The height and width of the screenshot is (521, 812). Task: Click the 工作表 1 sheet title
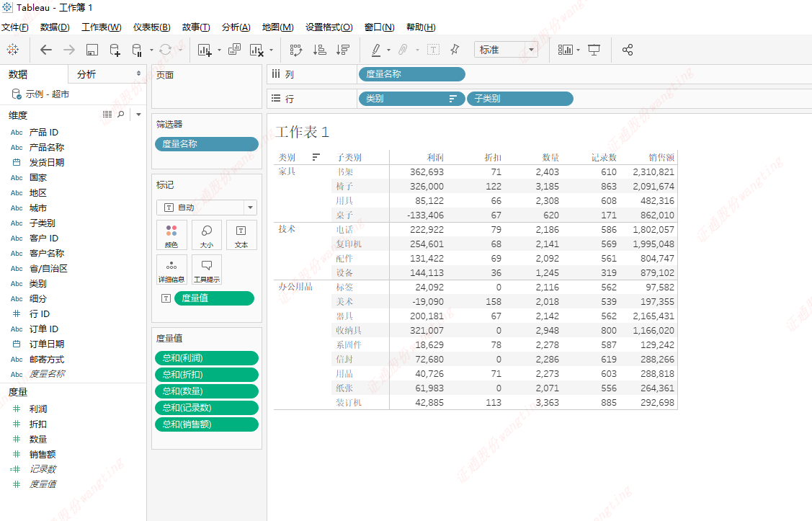coord(303,132)
